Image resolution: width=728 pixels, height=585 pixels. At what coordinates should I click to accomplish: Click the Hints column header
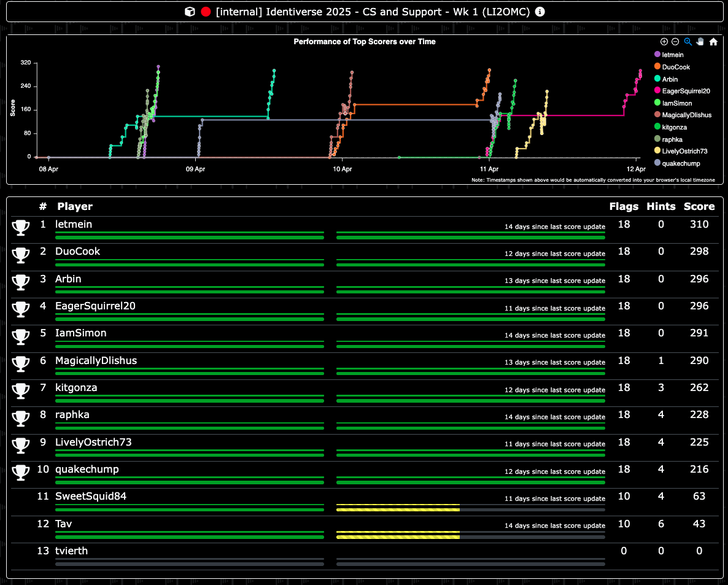[x=660, y=206]
